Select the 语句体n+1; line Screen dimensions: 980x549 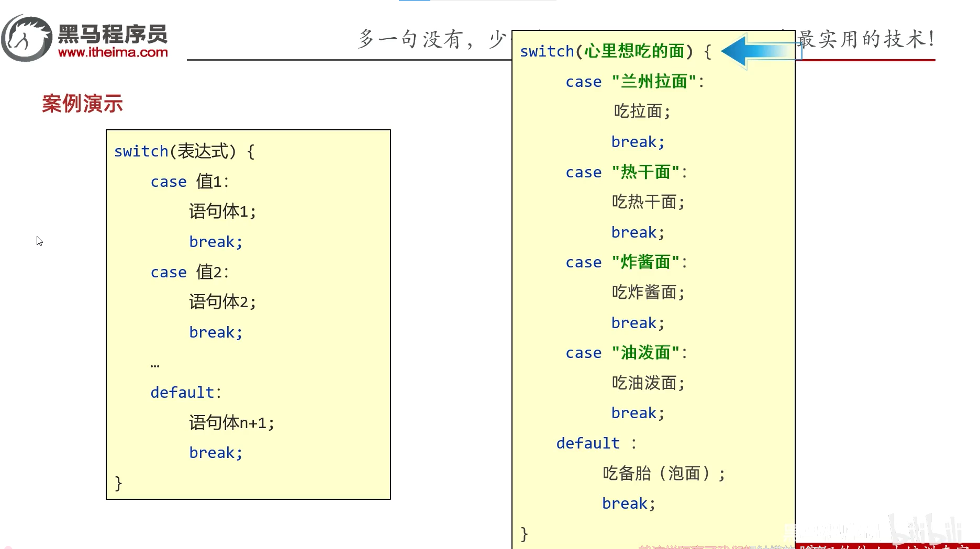pyautogui.click(x=231, y=423)
